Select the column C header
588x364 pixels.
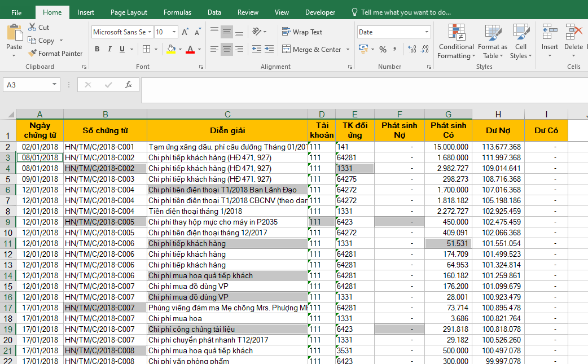(x=227, y=115)
